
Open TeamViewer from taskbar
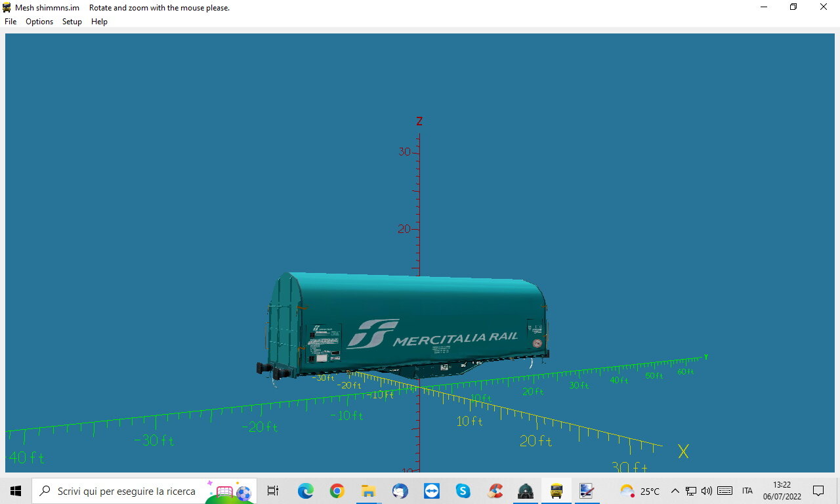(431, 491)
